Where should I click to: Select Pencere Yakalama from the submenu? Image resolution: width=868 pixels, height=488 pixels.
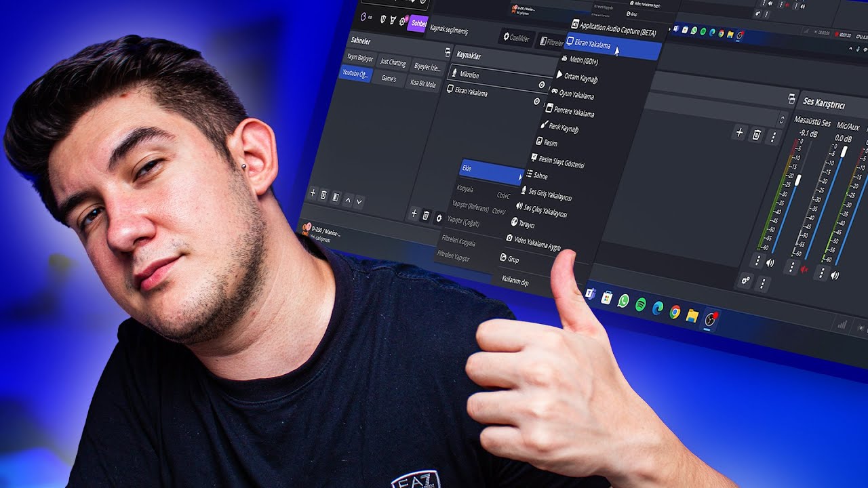(x=570, y=110)
